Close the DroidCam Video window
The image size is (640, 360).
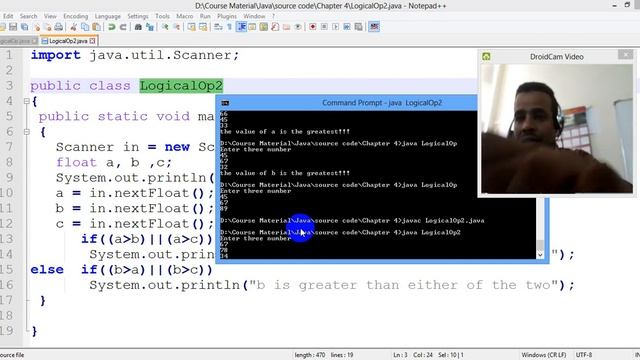(x=625, y=55)
